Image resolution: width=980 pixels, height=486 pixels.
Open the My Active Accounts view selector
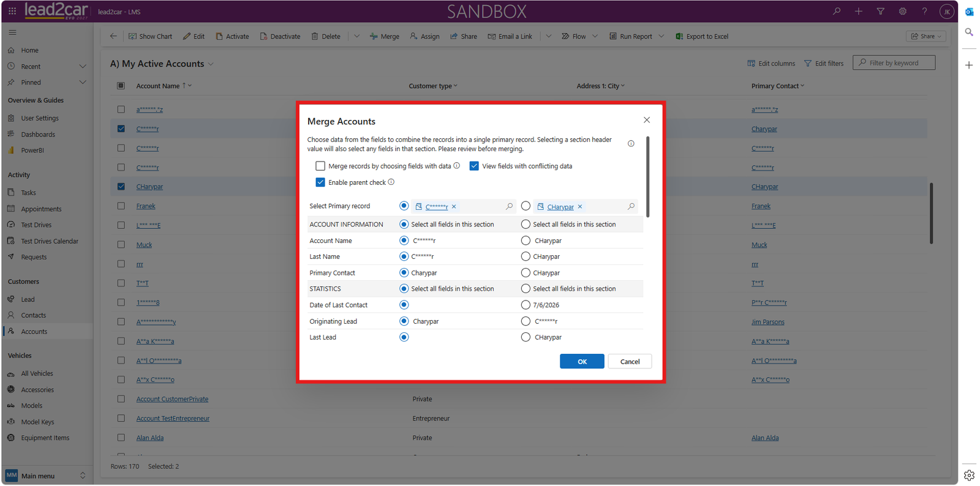[162, 64]
